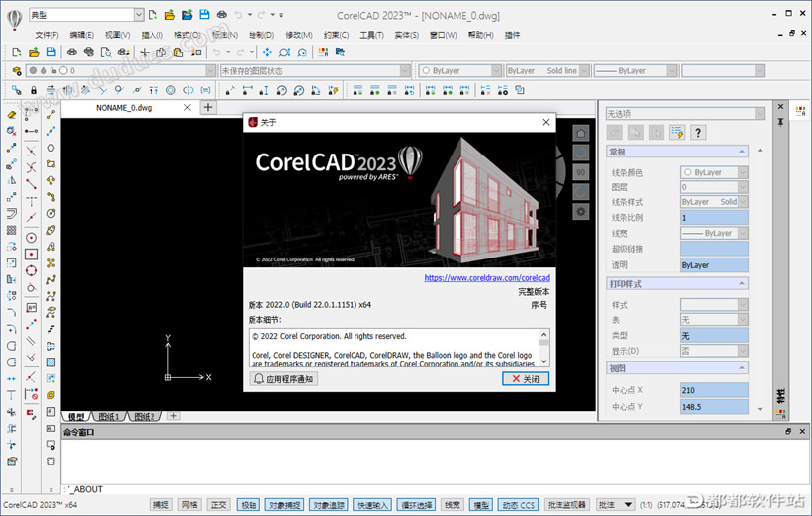Viewport: 812px width, 516px height.
Task: Click the 批注监视器 status button
Action: (x=566, y=504)
